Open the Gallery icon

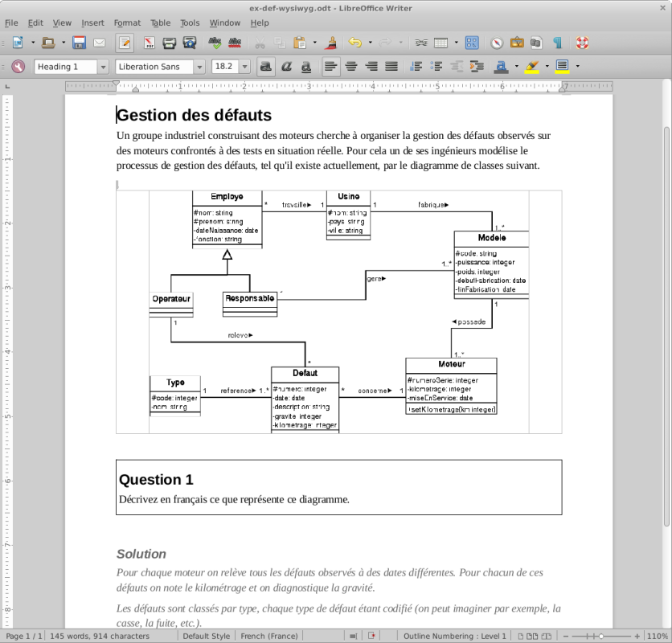517,43
